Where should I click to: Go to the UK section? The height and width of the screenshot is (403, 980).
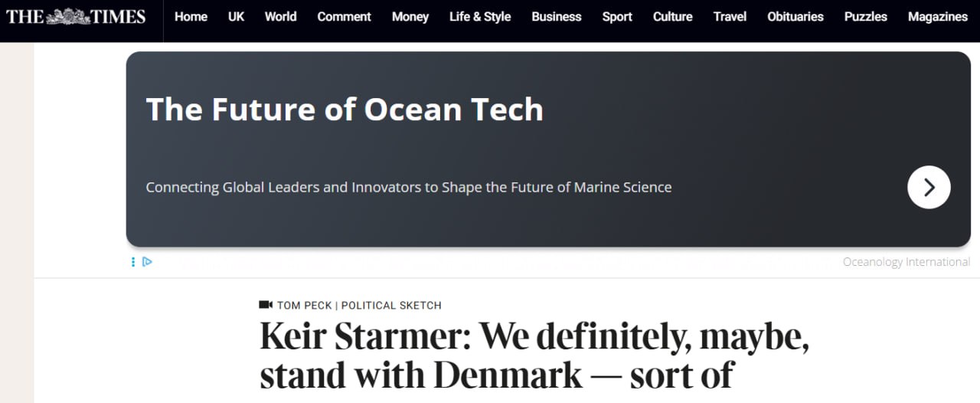click(236, 17)
